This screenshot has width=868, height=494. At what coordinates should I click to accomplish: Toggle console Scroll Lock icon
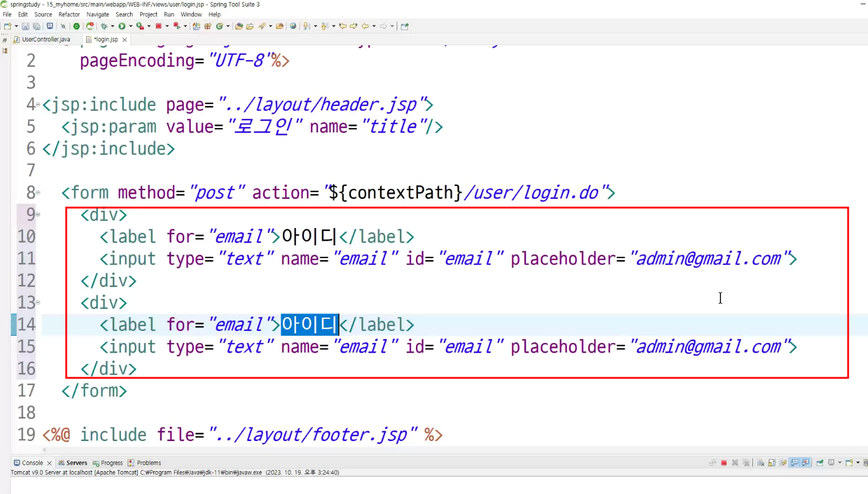pos(772,463)
